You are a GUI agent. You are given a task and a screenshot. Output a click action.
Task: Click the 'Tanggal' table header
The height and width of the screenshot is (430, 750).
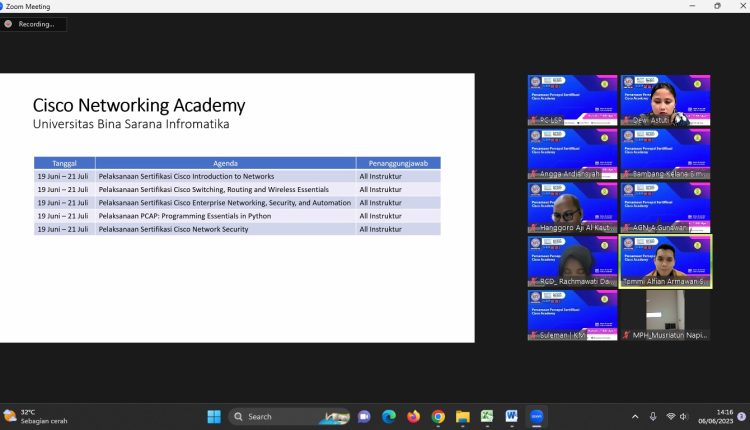[64, 163]
